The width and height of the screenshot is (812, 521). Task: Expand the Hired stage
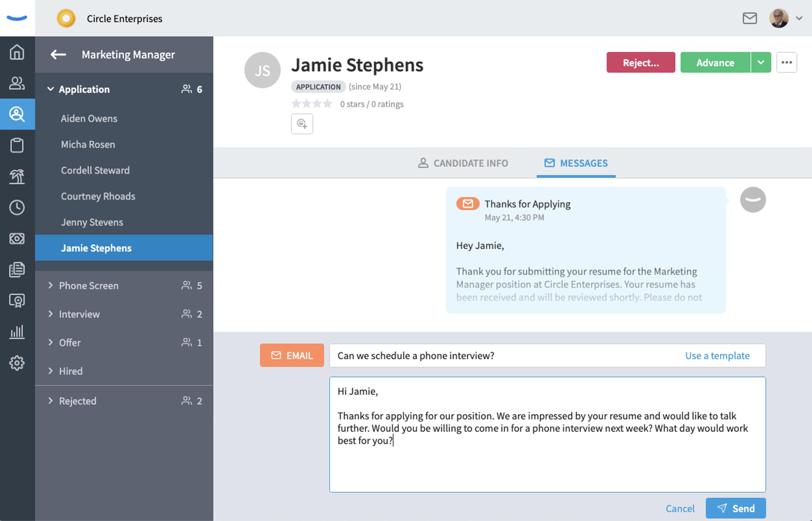click(x=51, y=371)
